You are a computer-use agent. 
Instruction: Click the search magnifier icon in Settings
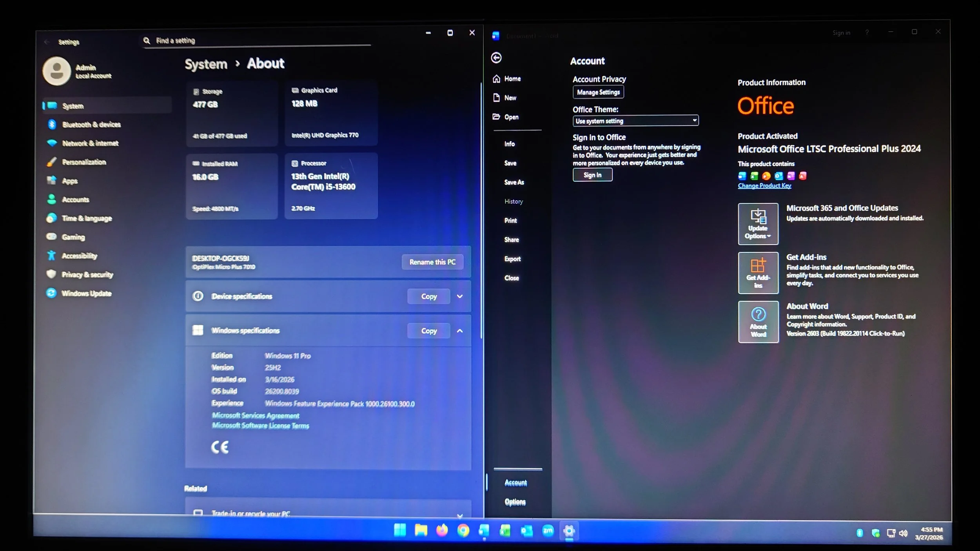click(147, 40)
